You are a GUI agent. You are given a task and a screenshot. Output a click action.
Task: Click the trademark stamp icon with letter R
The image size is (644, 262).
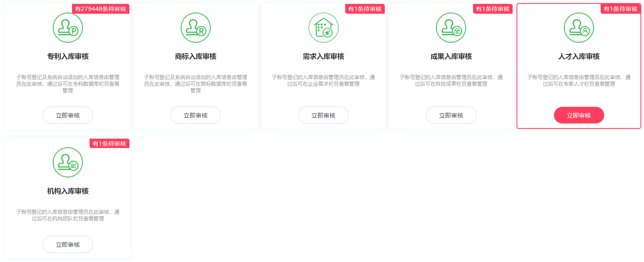pyautogui.click(x=196, y=28)
